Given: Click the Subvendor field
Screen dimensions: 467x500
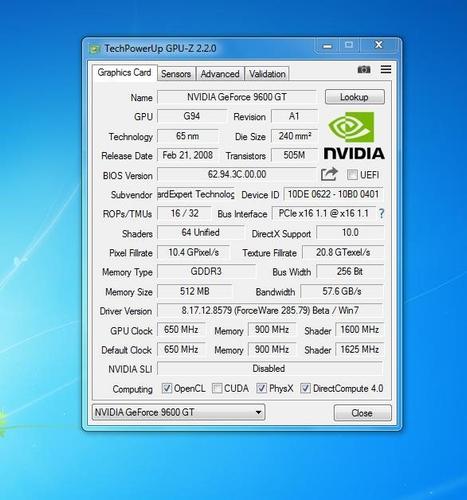Looking at the screenshot, I should coord(196,194).
